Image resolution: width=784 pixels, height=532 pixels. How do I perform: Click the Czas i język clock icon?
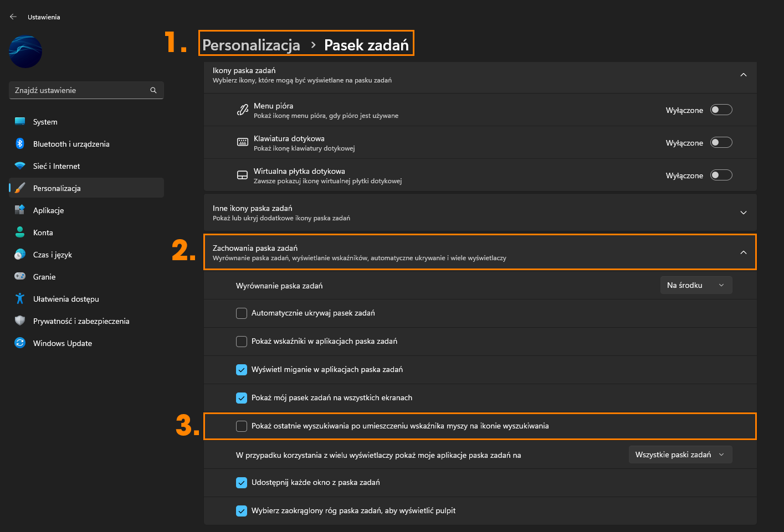pos(20,254)
